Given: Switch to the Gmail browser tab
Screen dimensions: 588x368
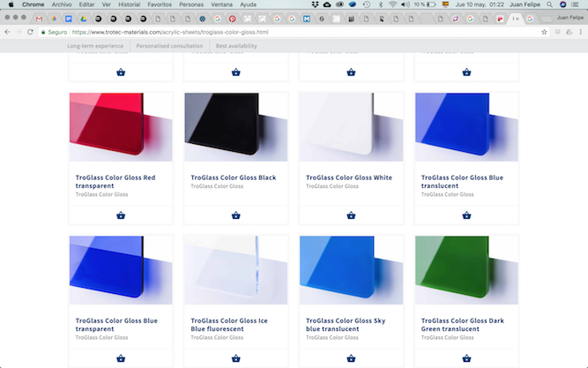Looking at the screenshot, I should coord(39,19).
